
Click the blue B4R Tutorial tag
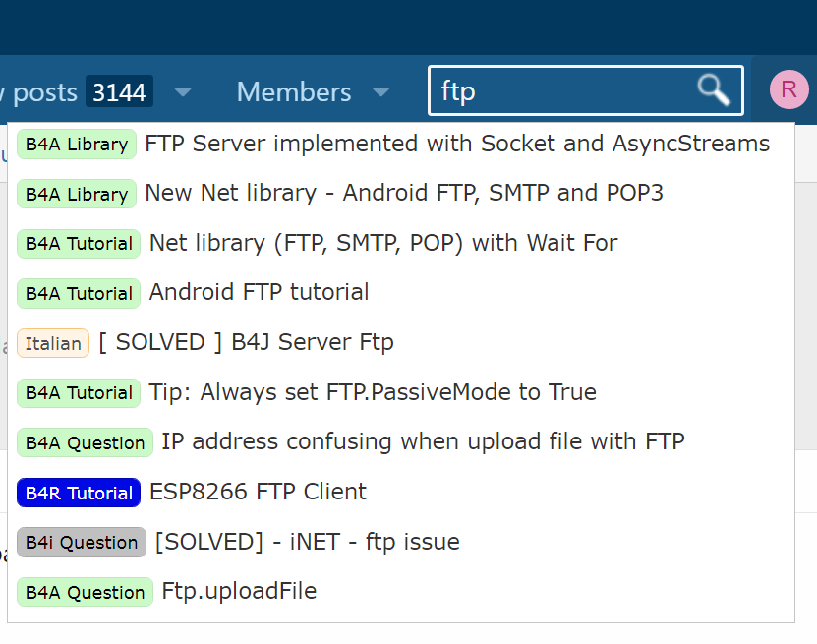click(x=79, y=493)
